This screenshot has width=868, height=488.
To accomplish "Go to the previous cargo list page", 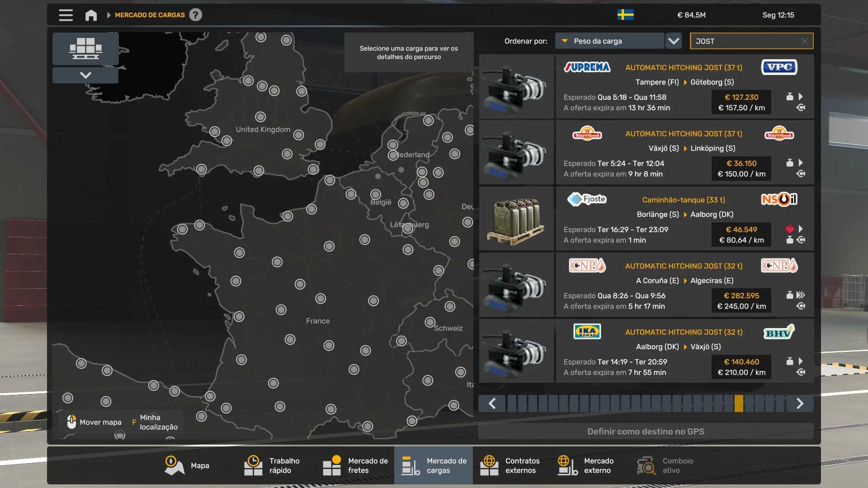I will click(x=492, y=403).
